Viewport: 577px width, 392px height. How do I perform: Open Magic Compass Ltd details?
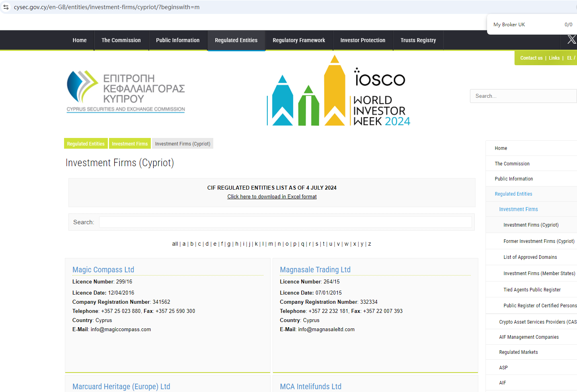tap(103, 270)
